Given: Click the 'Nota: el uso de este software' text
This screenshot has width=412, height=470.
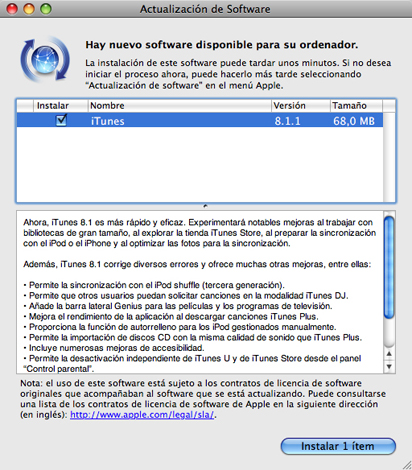Looking at the screenshot, I should coord(203,399).
